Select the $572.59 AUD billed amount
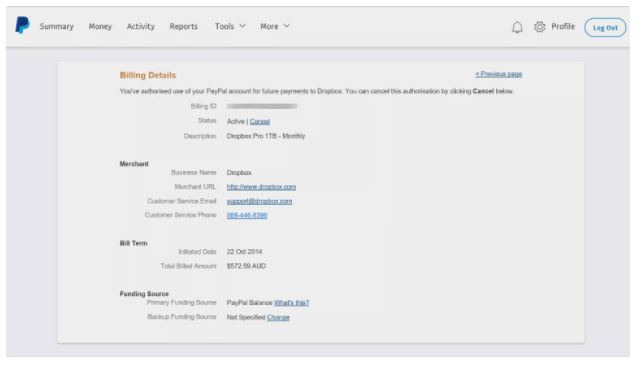Viewport: 640px width, 365px height. (x=246, y=266)
